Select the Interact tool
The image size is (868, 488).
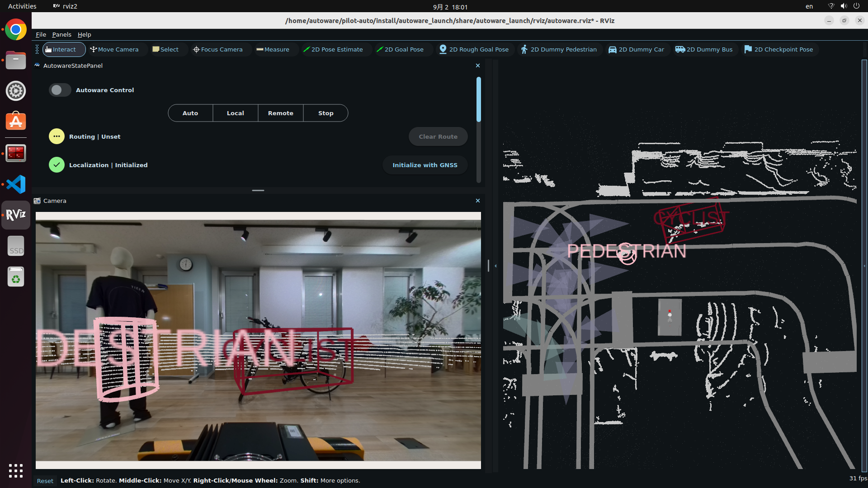[x=64, y=50]
